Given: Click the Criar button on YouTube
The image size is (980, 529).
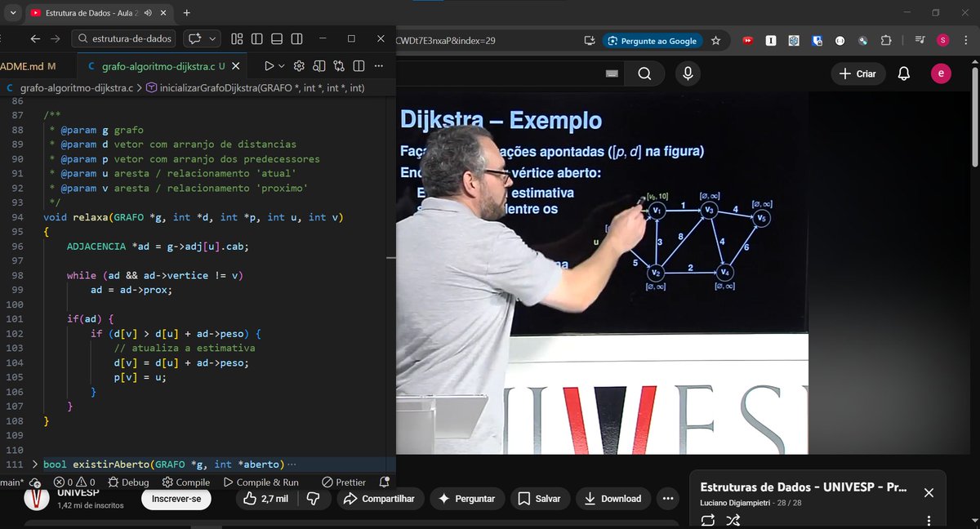Looking at the screenshot, I should pyautogui.click(x=858, y=73).
